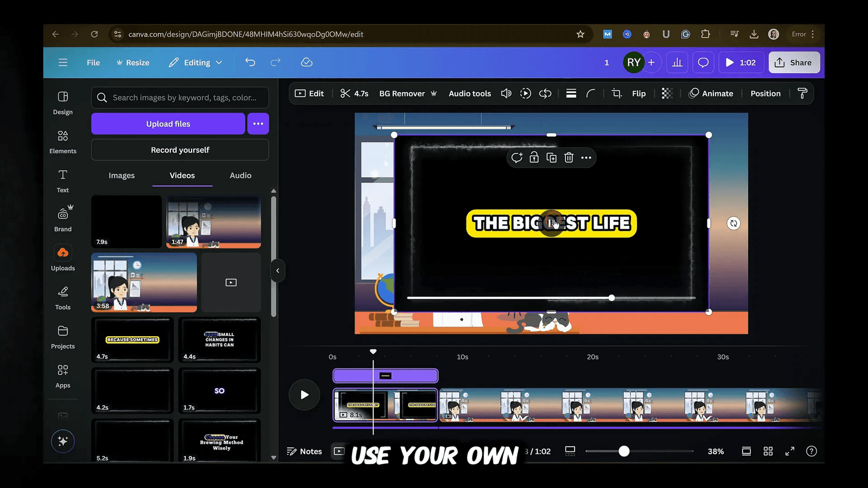Lock the selected video element

(x=534, y=157)
